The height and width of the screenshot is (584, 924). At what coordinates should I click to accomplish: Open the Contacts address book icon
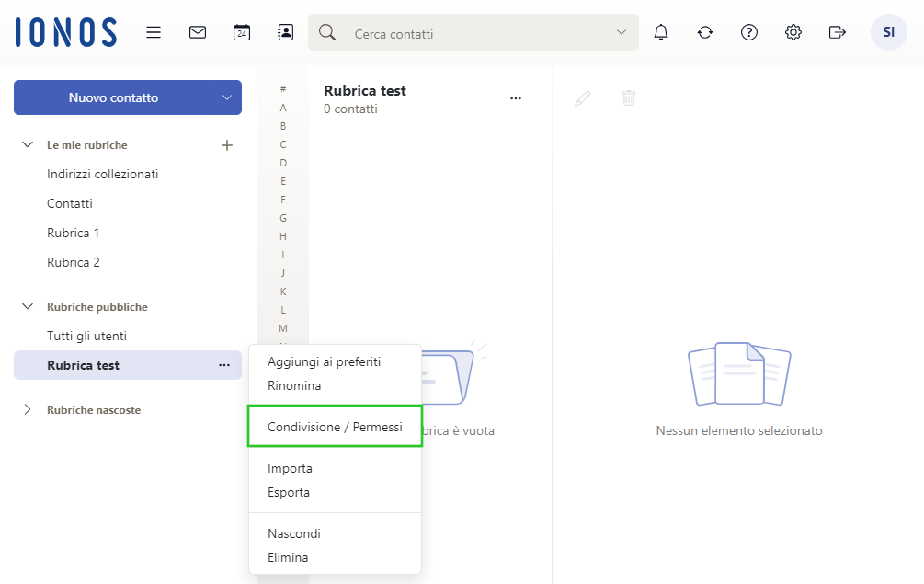coord(285,32)
